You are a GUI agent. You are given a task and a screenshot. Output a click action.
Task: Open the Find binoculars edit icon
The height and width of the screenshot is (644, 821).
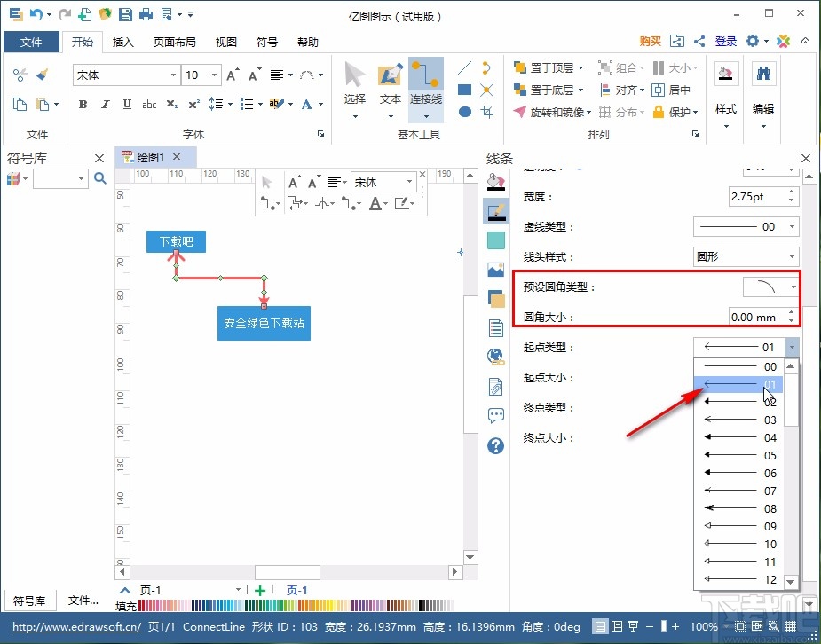point(763,75)
